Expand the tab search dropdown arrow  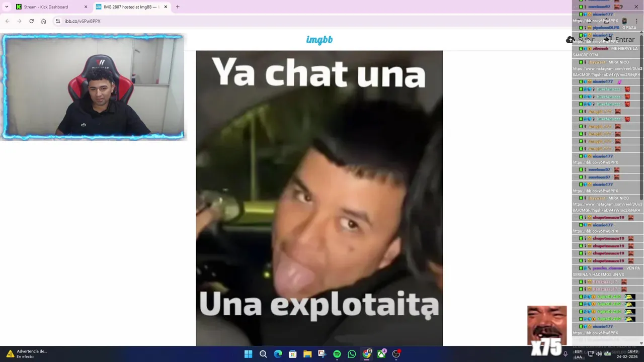(x=7, y=7)
